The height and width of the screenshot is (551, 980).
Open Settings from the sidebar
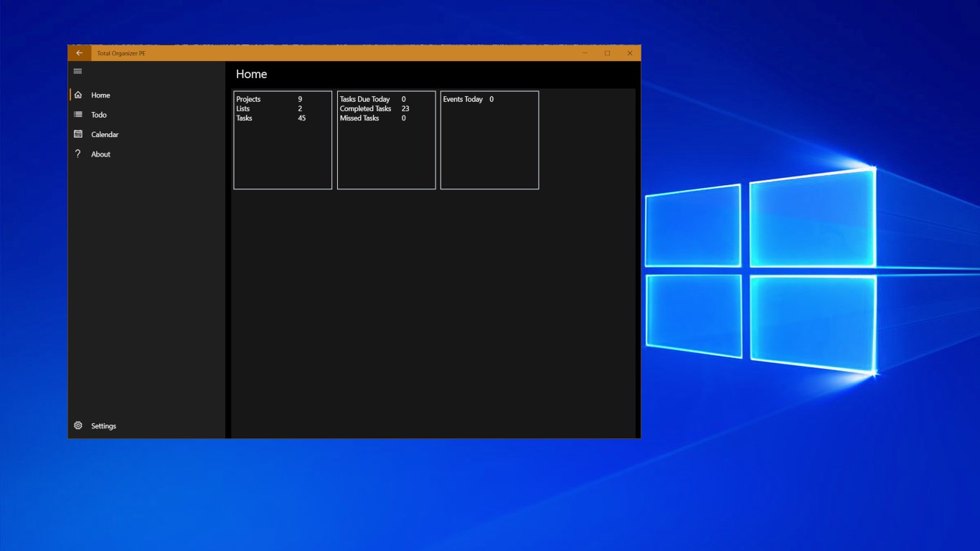click(x=147, y=425)
